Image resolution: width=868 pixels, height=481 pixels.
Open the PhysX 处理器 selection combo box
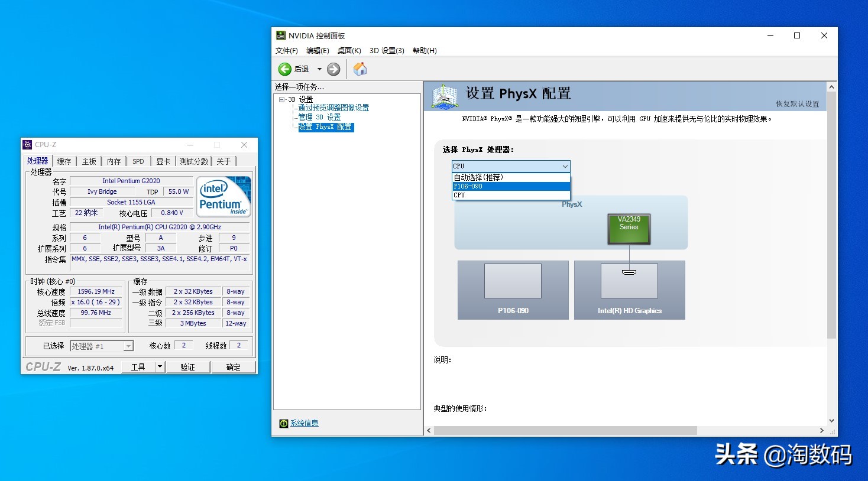tap(563, 166)
